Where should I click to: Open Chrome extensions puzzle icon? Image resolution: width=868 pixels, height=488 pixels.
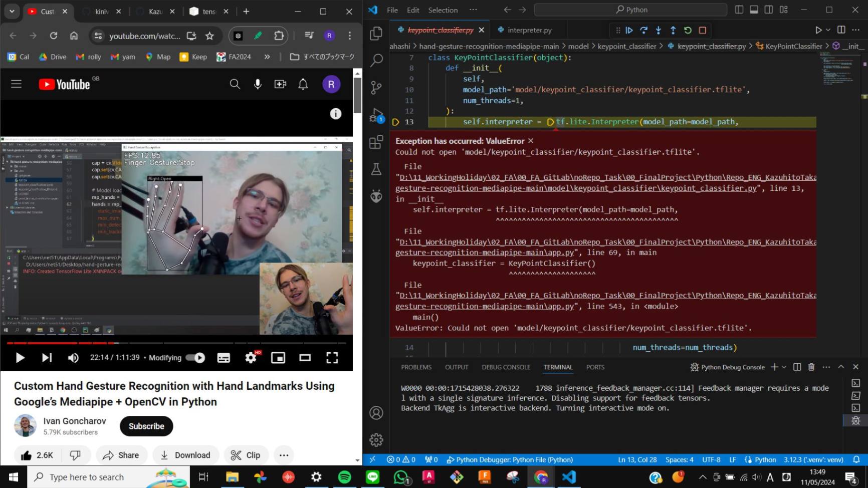tap(279, 36)
